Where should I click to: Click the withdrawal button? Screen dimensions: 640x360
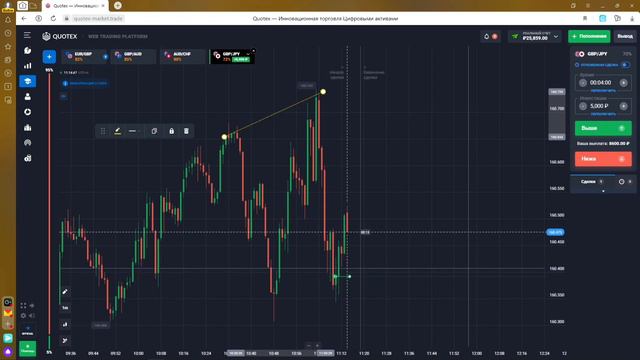coord(625,36)
